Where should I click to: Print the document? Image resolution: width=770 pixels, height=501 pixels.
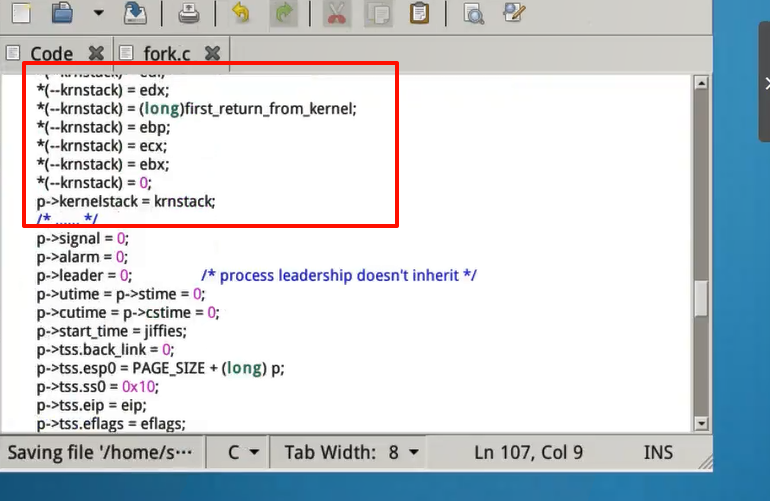coord(188,13)
